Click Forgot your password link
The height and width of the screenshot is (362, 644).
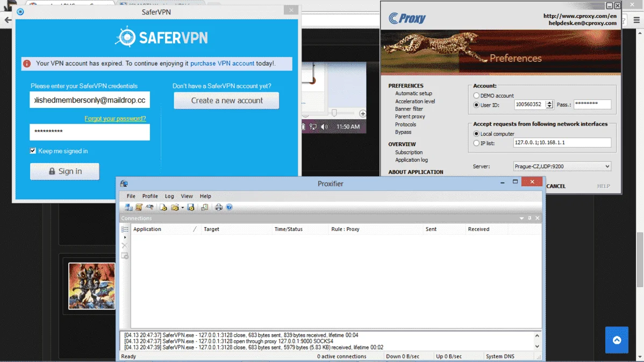point(115,119)
